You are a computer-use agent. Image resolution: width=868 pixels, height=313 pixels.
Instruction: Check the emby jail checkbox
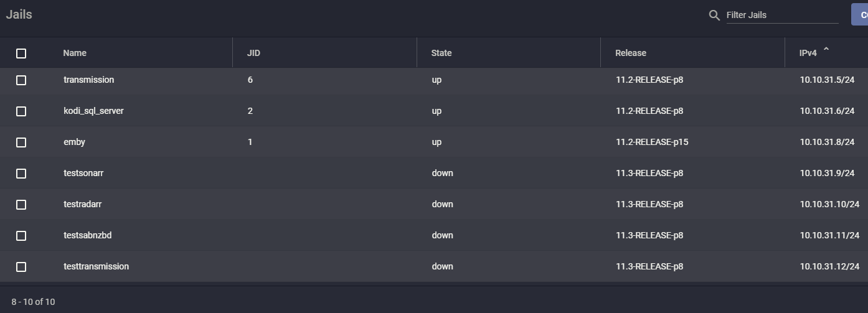pyautogui.click(x=21, y=142)
